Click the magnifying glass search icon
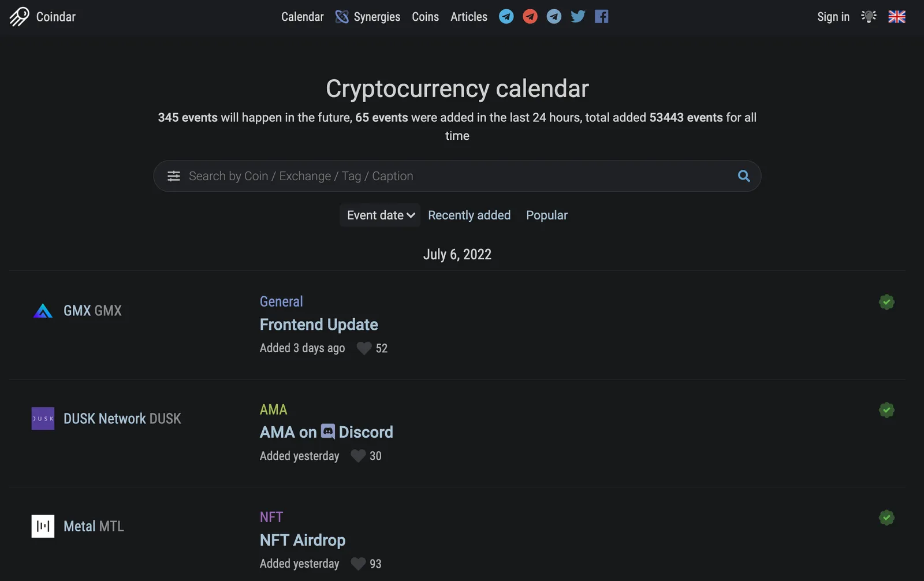The width and height of the screenshot is (924, 581). tap(744, 176)
